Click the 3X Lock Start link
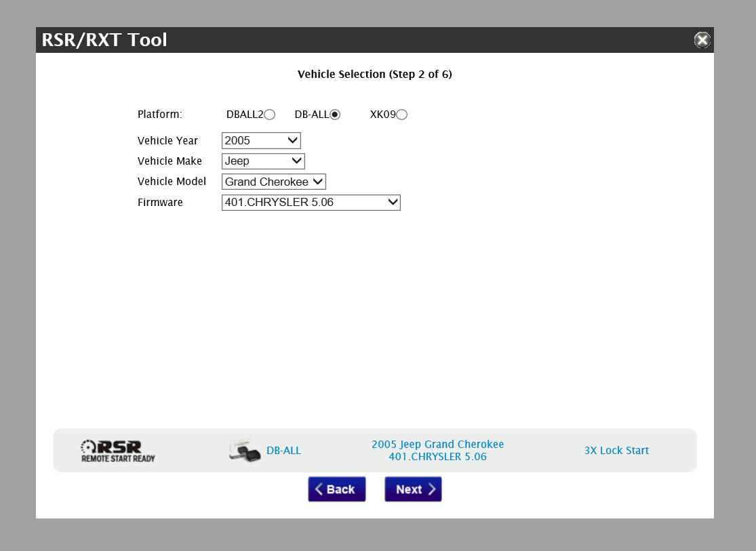 coord(616,451)
